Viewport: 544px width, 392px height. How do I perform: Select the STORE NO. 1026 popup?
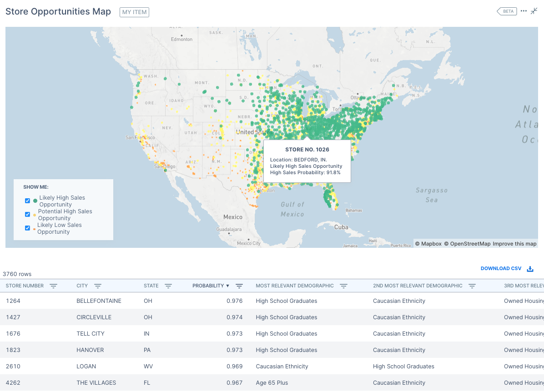(x=307, y=161)
